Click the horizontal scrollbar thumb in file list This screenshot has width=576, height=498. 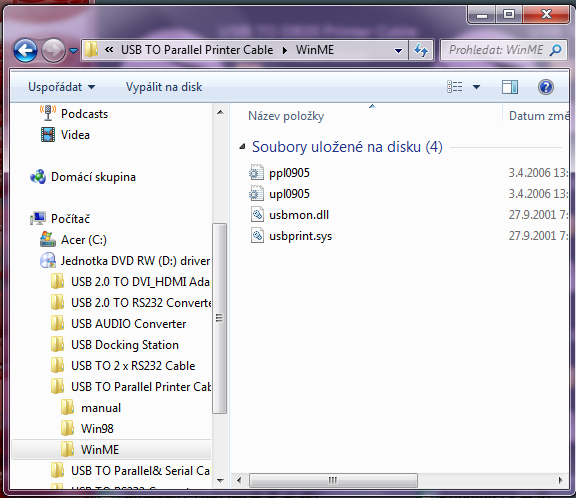(333, 480)
